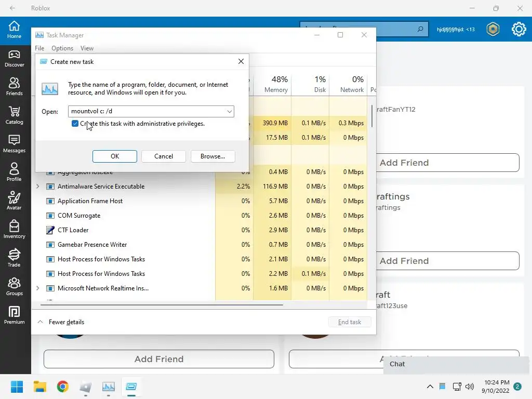Open Windows Start menu

[17, 387]
